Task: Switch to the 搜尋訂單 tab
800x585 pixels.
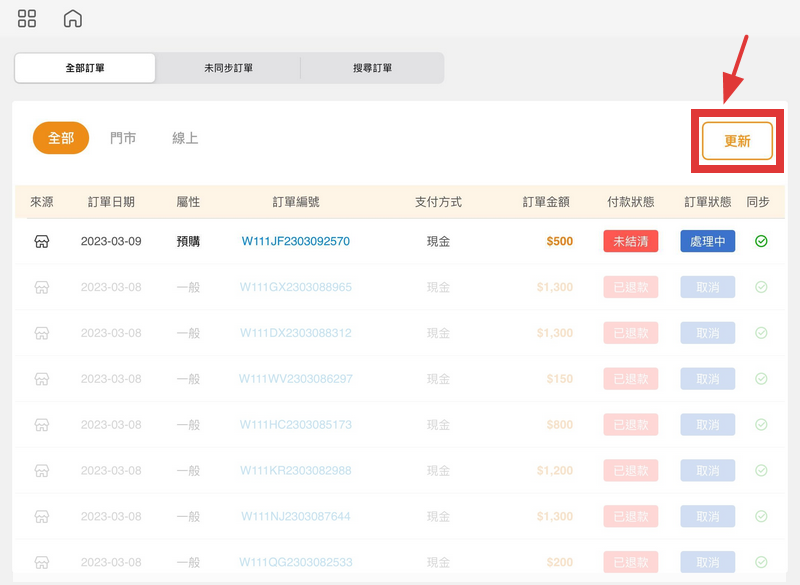Action: point(372,67)
